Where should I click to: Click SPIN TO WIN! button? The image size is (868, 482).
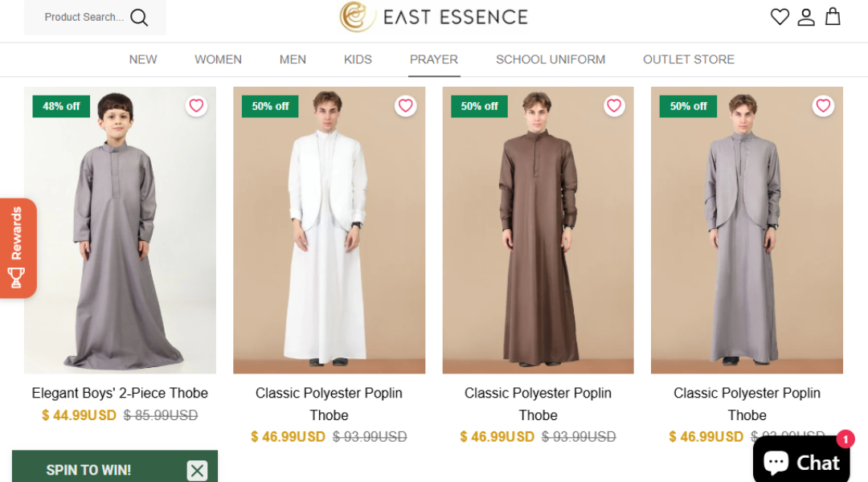click(x=88, y=471)
